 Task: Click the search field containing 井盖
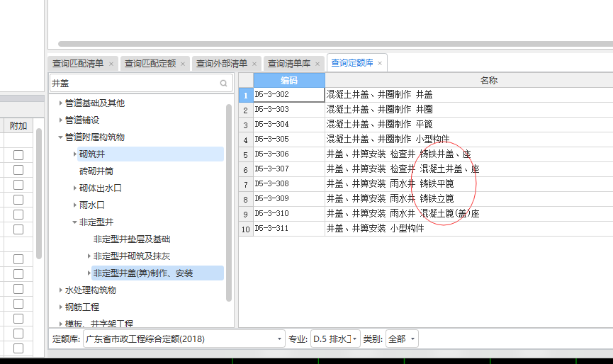coord(141,83)
